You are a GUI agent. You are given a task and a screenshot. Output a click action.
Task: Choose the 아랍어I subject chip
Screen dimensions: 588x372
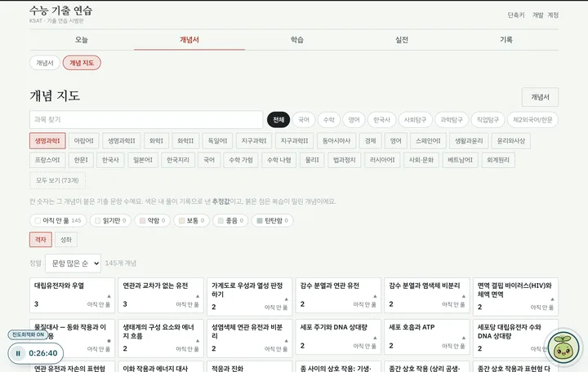point(83,141)
